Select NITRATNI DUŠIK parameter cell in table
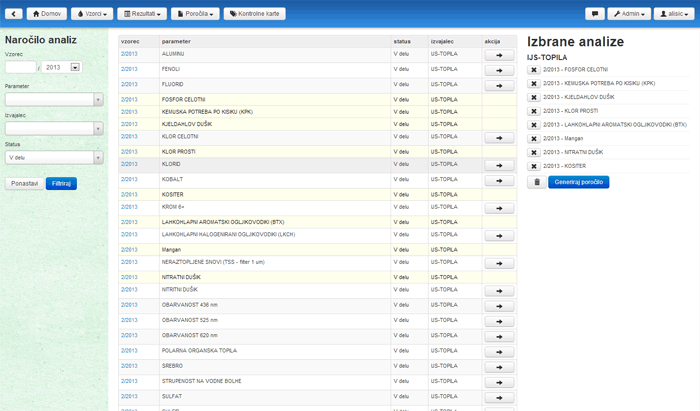The height and width of the screenshot is (411, 700). click(275, 277)
